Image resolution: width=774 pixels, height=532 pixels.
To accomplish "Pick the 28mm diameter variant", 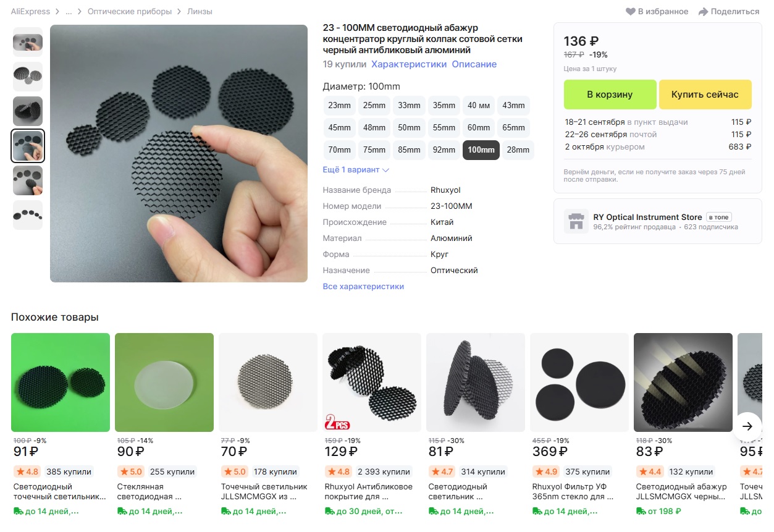I will (518, 150).
